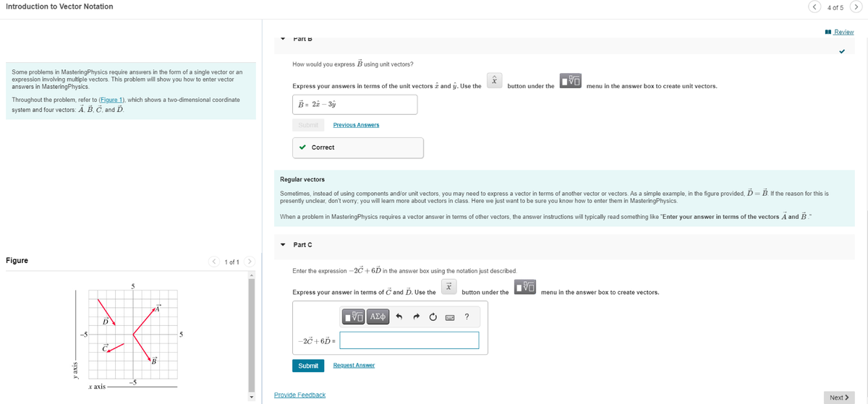
Task: Collapse the Part B section
Action: point(284,38)
